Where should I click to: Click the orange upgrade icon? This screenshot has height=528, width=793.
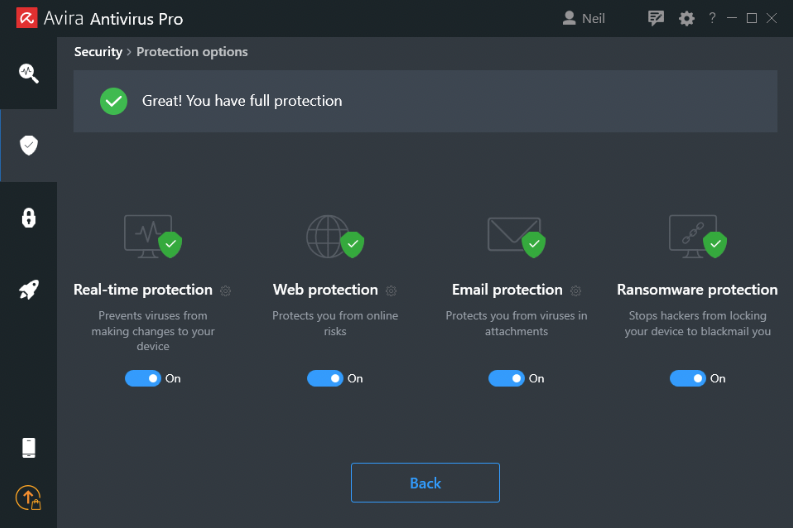pyautogui.click(x=28, y=498)
